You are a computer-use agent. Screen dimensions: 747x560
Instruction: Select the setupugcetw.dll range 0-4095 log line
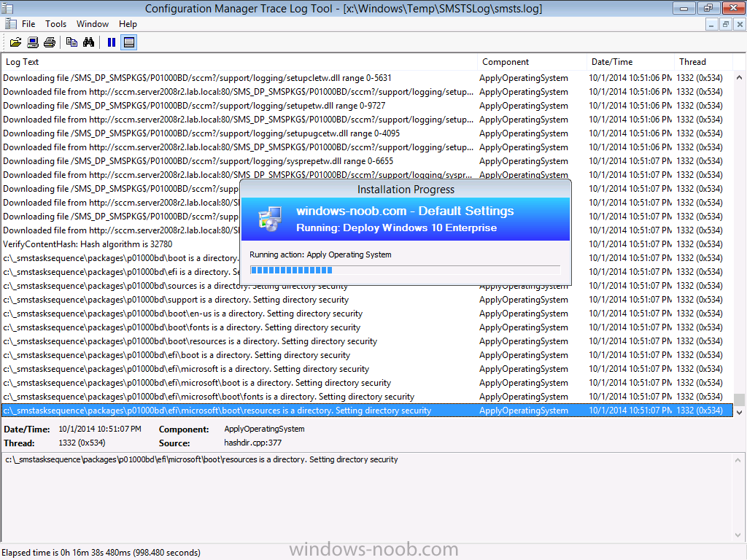(x=367, y=133)
